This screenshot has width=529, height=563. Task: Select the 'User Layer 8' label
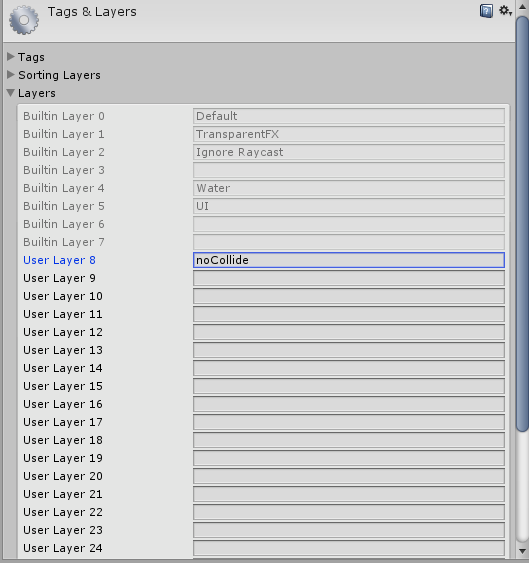click(x=59, y=260)
